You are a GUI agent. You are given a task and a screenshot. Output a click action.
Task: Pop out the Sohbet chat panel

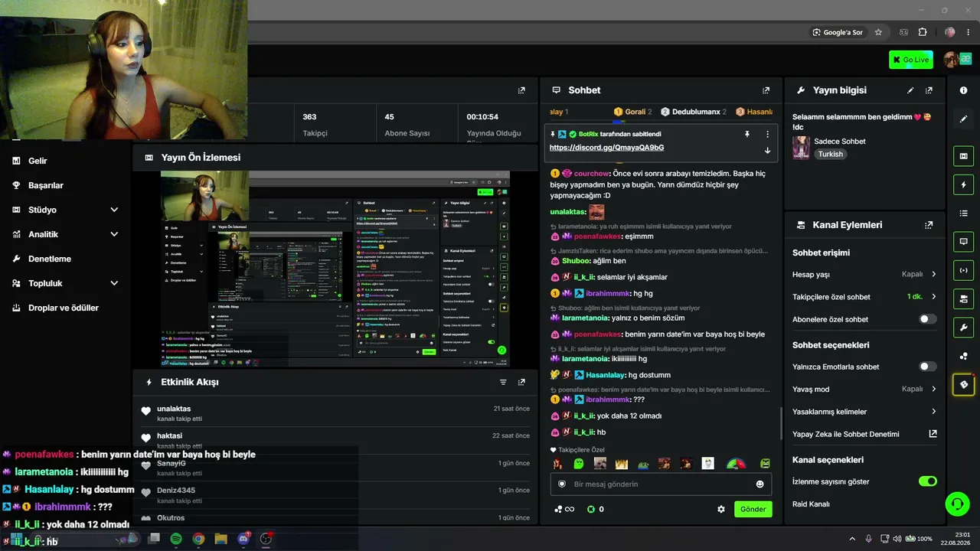click(766, 90)
